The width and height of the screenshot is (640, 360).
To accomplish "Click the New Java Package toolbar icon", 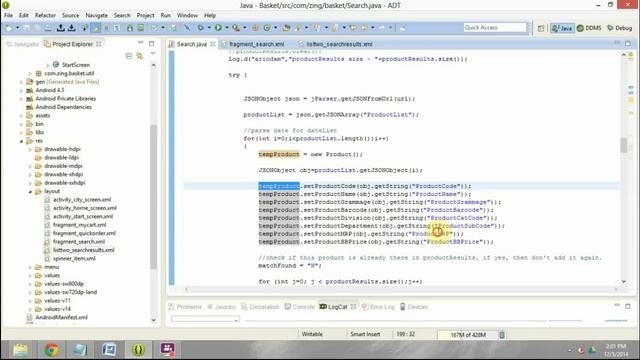I will tap(256, 28).
